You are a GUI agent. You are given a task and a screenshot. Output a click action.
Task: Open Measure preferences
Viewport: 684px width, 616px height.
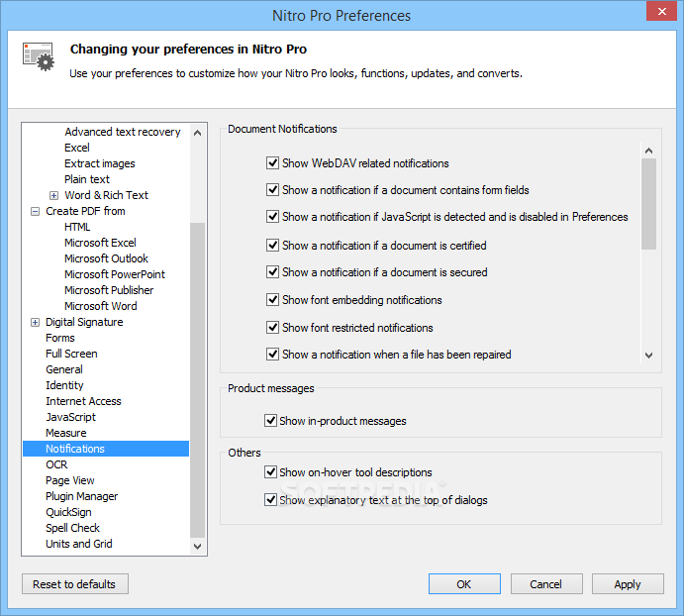click(x=66, y=433)
